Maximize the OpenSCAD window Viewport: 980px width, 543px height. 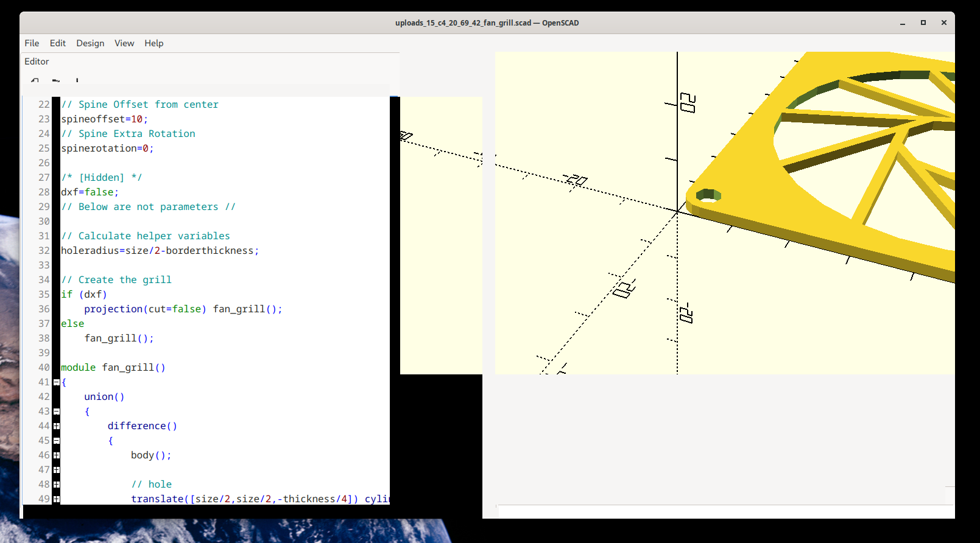click(923, 23)
